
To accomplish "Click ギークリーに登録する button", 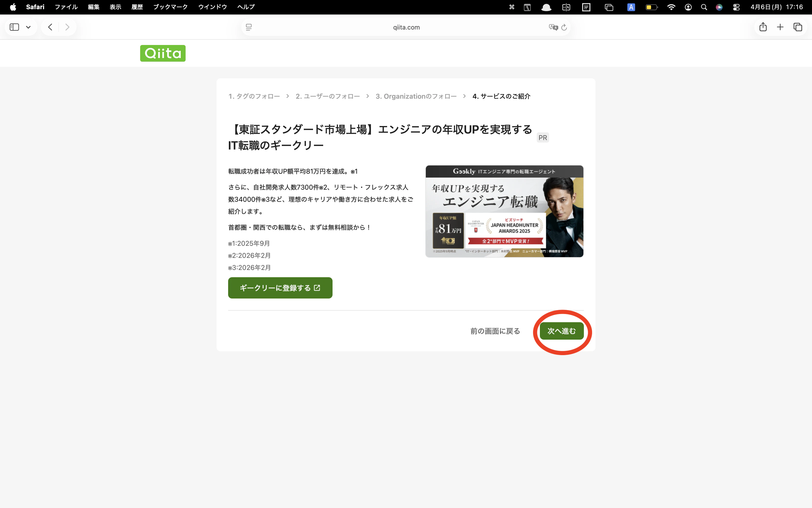I will pyautogui.click(x=280, y=288).
